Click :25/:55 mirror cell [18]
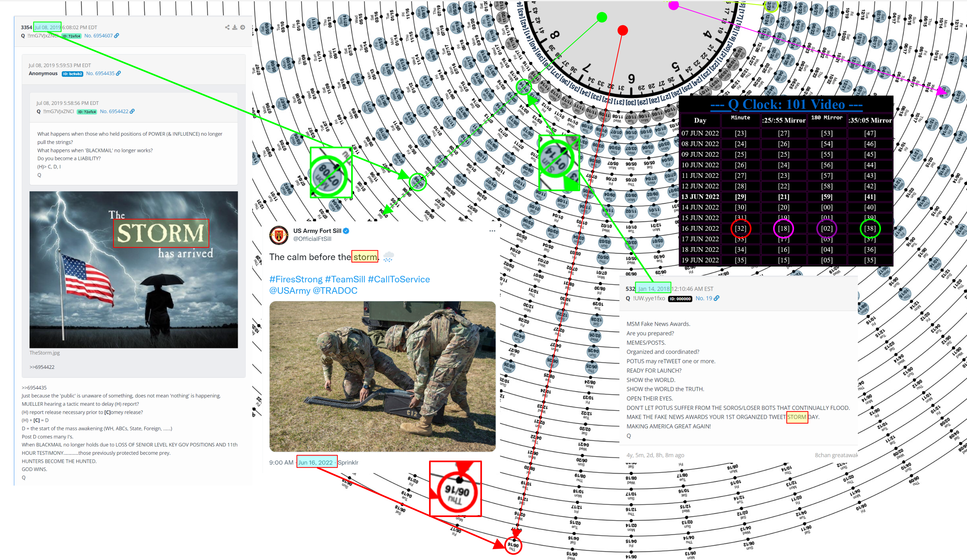The height and width of the screenshot is (560, 967). click(783, 229)
